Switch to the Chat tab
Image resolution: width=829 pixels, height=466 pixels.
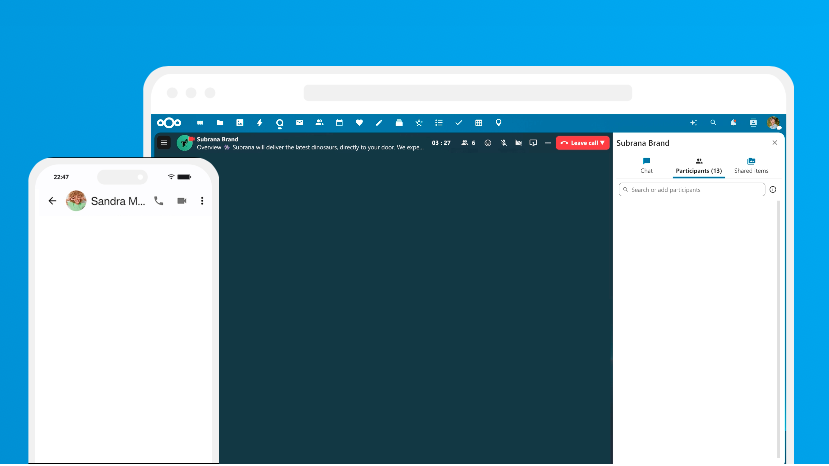tap(646, 165)
